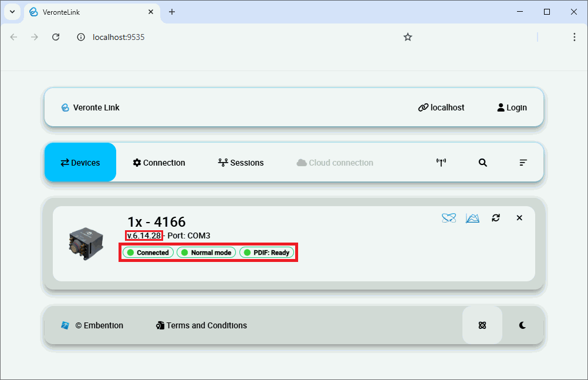Open the terrain chart icon on device card
The width and height of the screenshot is (588, 380).
[x=472, y=218]
